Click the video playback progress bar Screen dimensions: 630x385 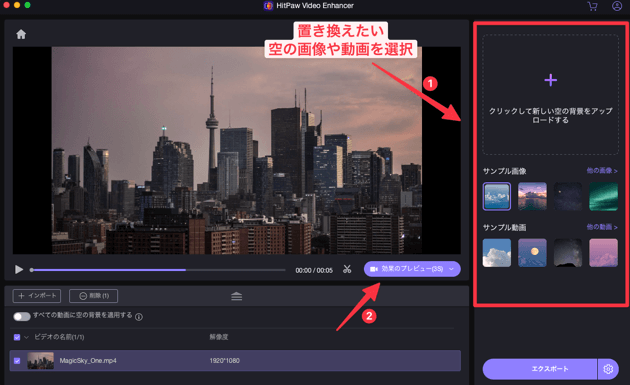click(158, 270)
